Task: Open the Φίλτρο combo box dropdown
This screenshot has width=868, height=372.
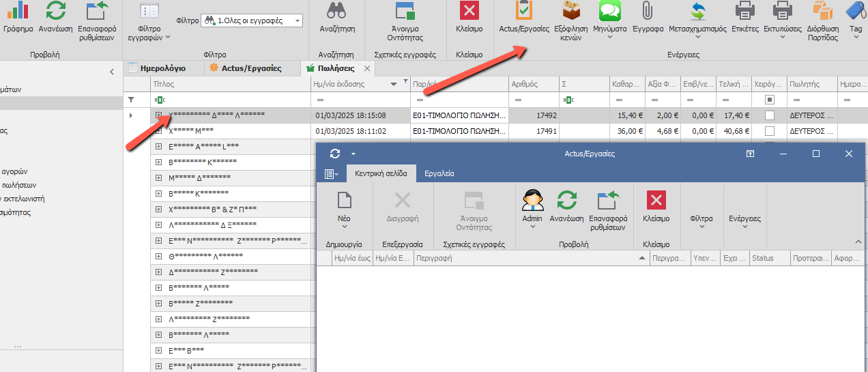Action: (297, 21)
